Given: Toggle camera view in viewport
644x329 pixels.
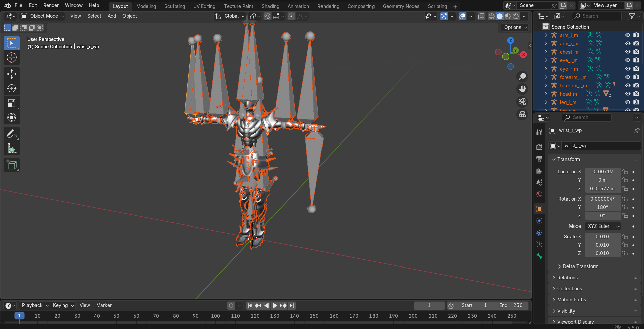Looking at the screenshot, I should pos(522,102).
